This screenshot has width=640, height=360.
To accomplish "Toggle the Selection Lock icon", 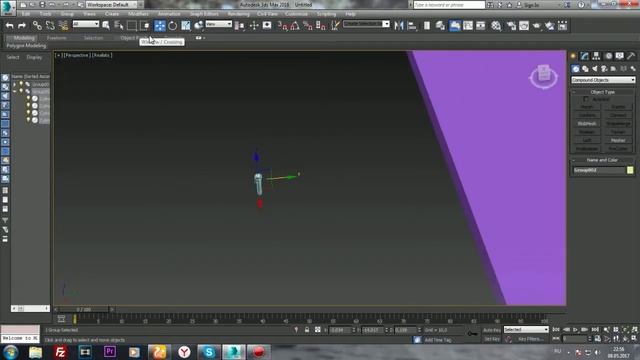I will (307, 330).
